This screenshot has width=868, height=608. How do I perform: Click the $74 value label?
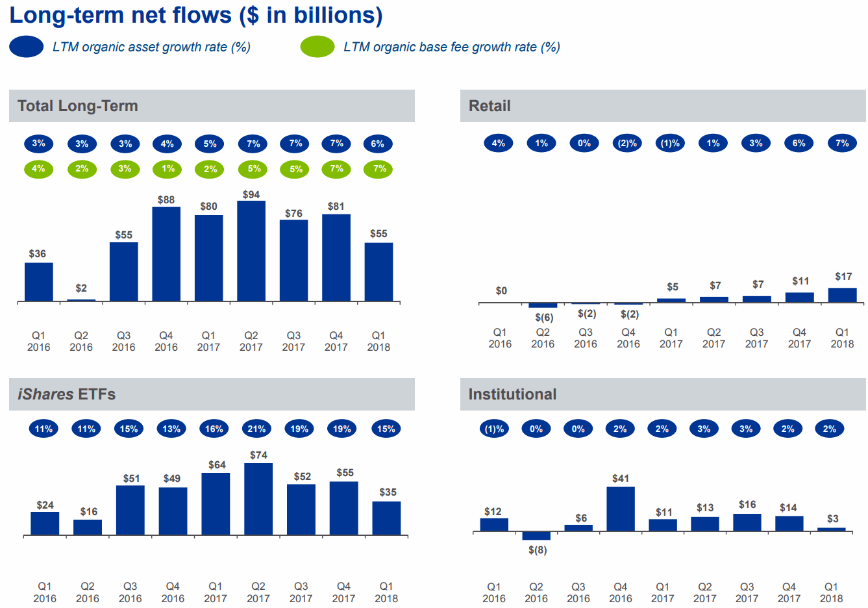tap(258, 455)
